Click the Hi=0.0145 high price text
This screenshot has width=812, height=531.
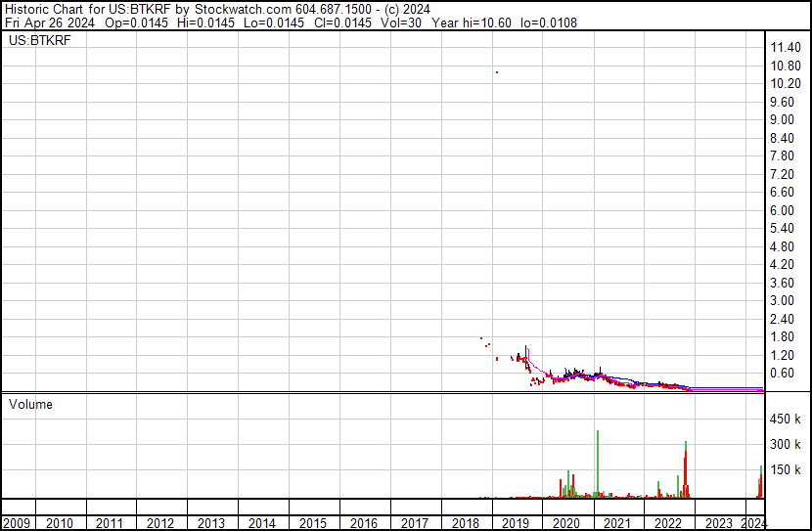tap(205, 23)
